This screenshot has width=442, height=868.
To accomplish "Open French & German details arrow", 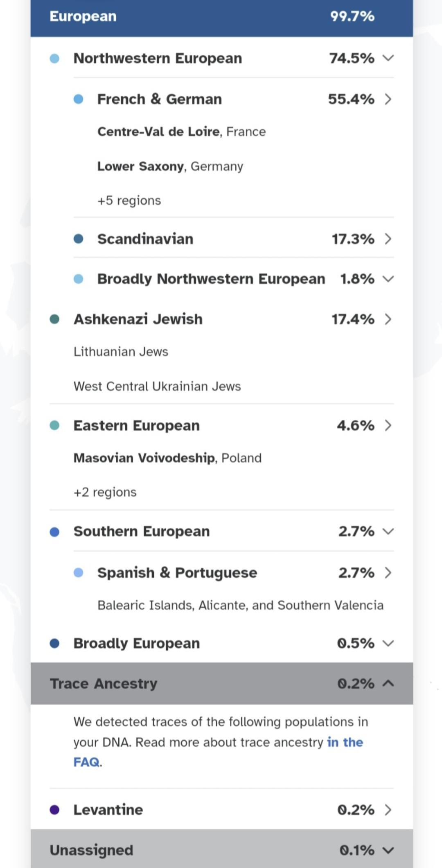I will 388,99.
